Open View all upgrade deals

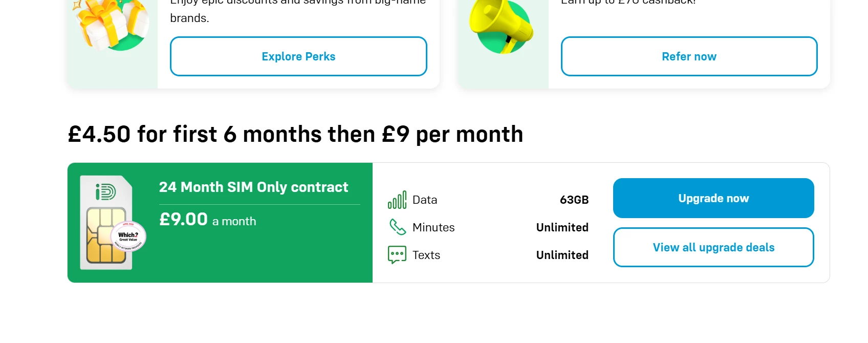(x=713, y=247)
